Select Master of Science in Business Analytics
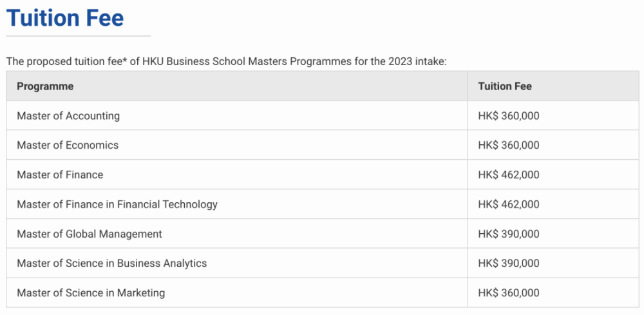This screenshot has width=644, height=315. pos(111,263)
